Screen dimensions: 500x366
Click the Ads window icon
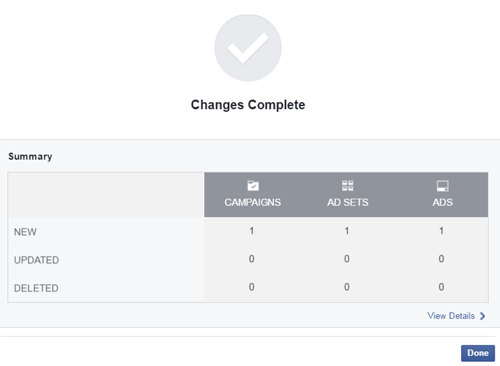click(x=442, y=186)
